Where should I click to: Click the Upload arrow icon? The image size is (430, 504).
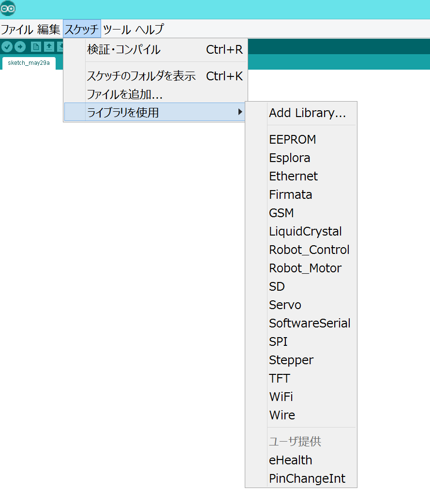pos(20,46)
